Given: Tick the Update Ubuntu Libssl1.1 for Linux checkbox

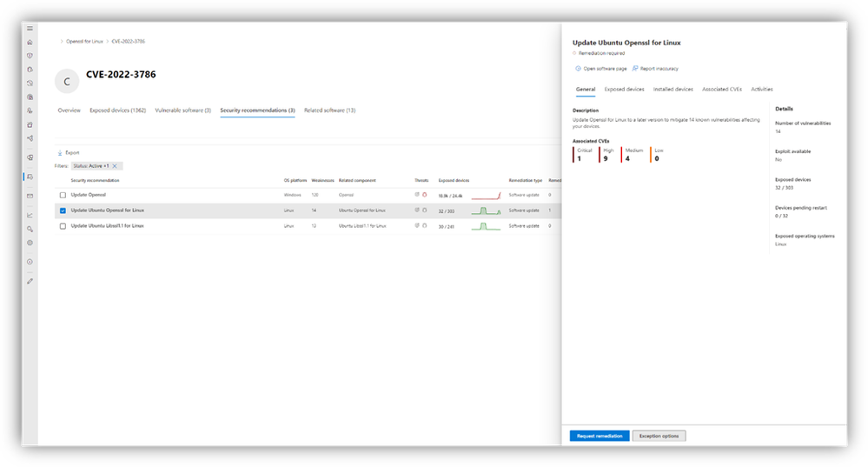Looking at the screenshot, I should point(63,226).
